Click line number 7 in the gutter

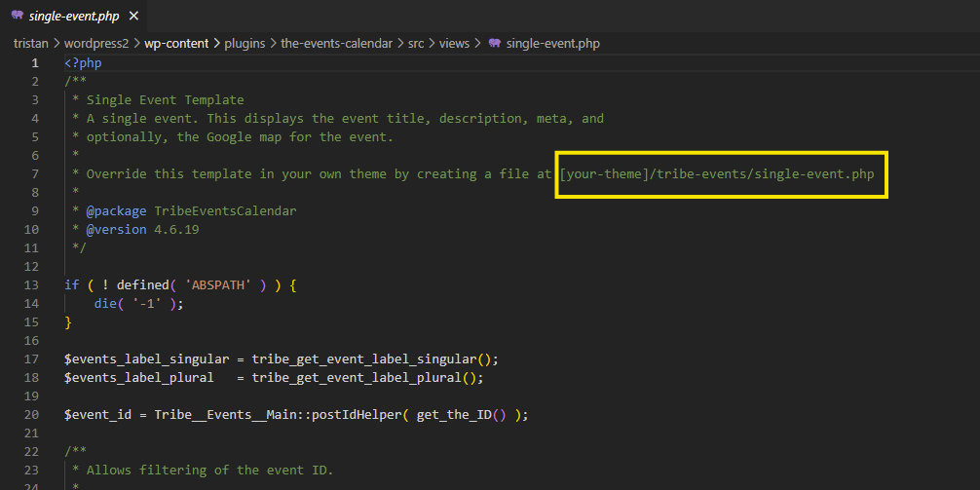pos(35,173)
